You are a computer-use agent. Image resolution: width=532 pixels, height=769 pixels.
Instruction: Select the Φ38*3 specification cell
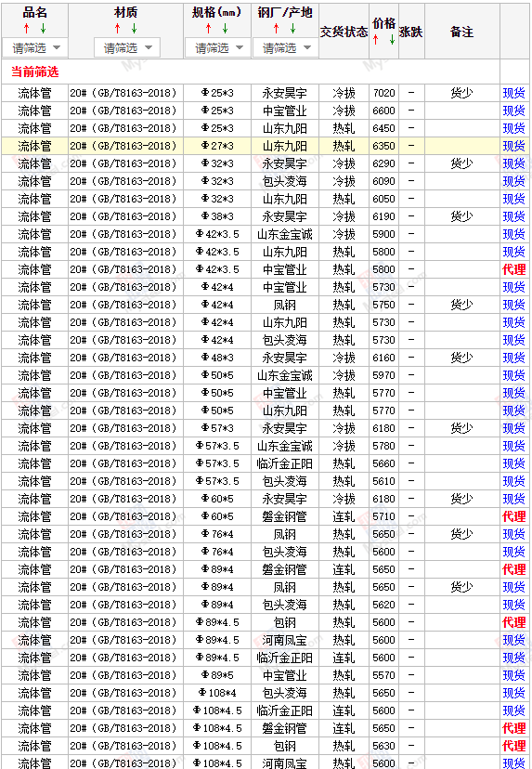tap(217, 216)
